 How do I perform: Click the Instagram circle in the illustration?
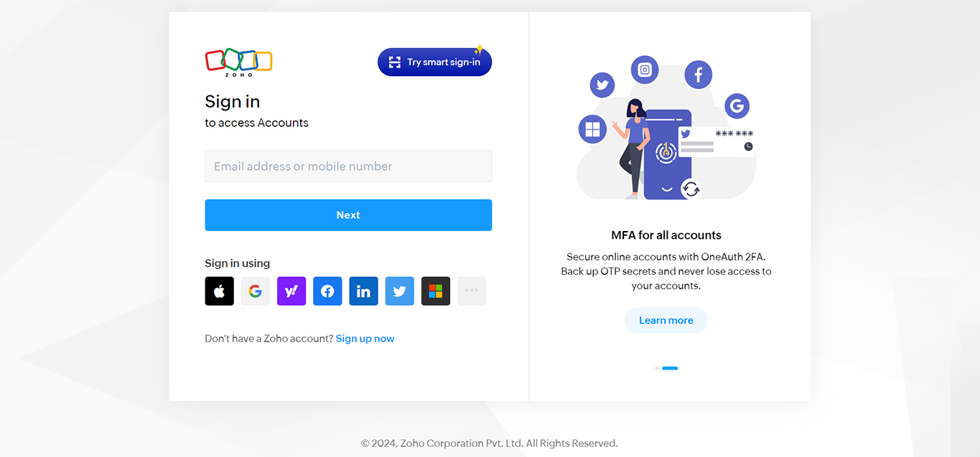pyautogui.click(x=645, y=70)
